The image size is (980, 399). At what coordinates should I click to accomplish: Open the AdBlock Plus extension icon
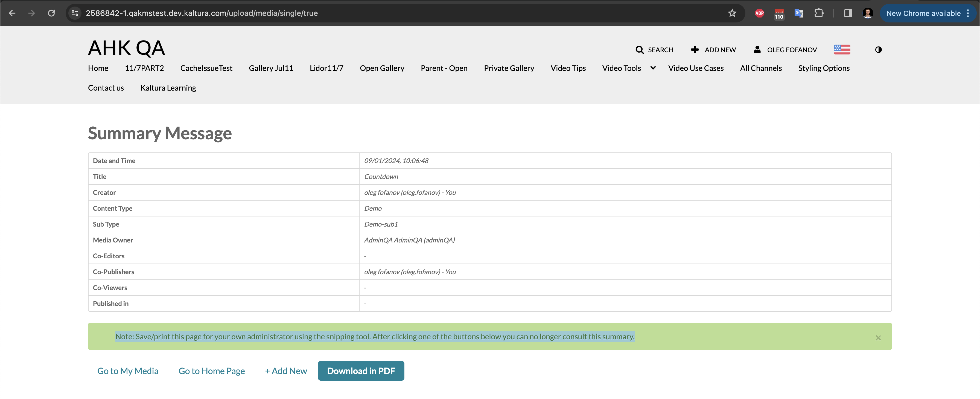[x=759, y=13]
